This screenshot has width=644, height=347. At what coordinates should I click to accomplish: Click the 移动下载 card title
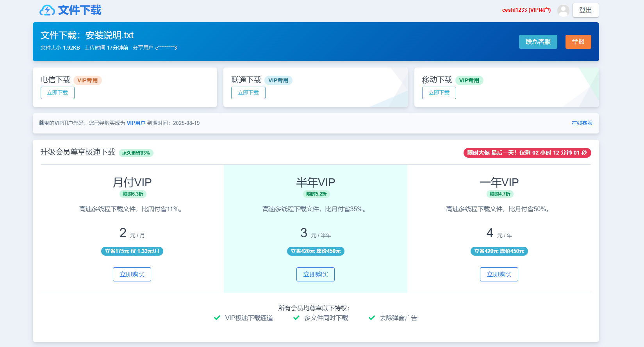coord(437,80)
